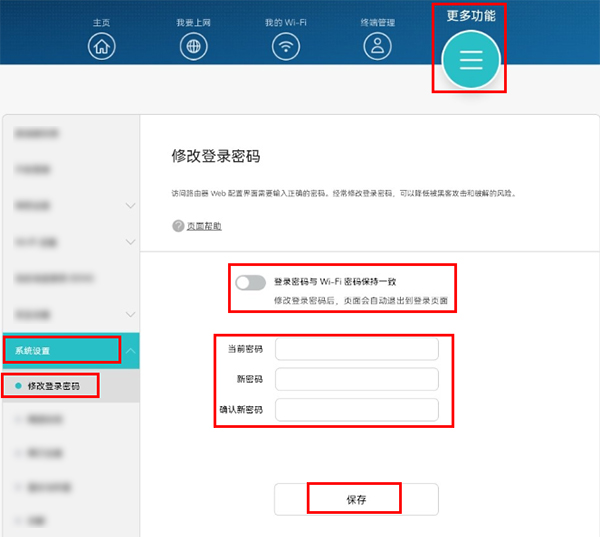Click the 保存 button
The width and height of the screenshot is (600, 537).
tap(356, 499)
